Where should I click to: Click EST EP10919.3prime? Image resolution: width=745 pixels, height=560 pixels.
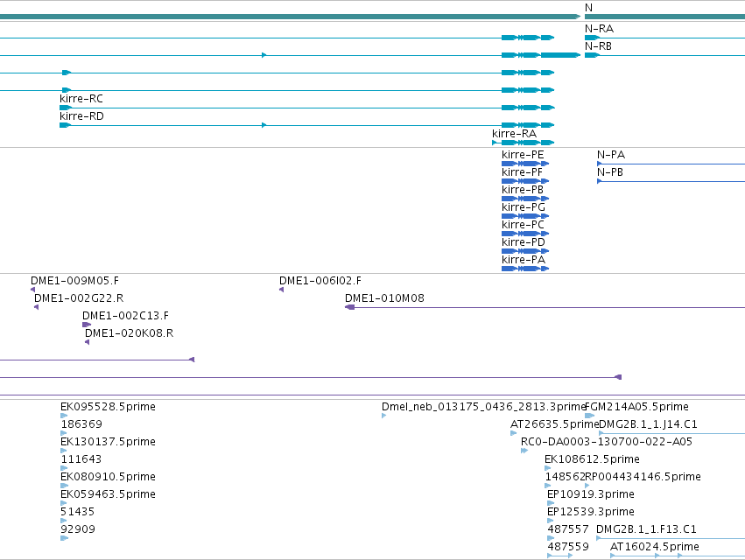coord(591,494)
